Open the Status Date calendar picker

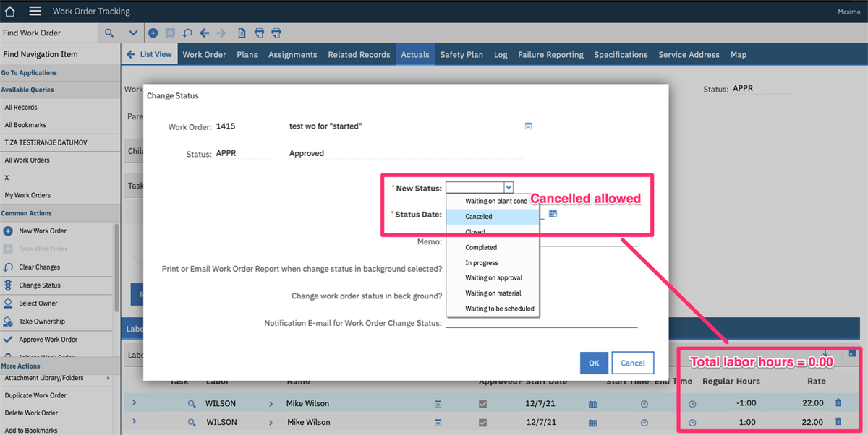pos(553,214)
